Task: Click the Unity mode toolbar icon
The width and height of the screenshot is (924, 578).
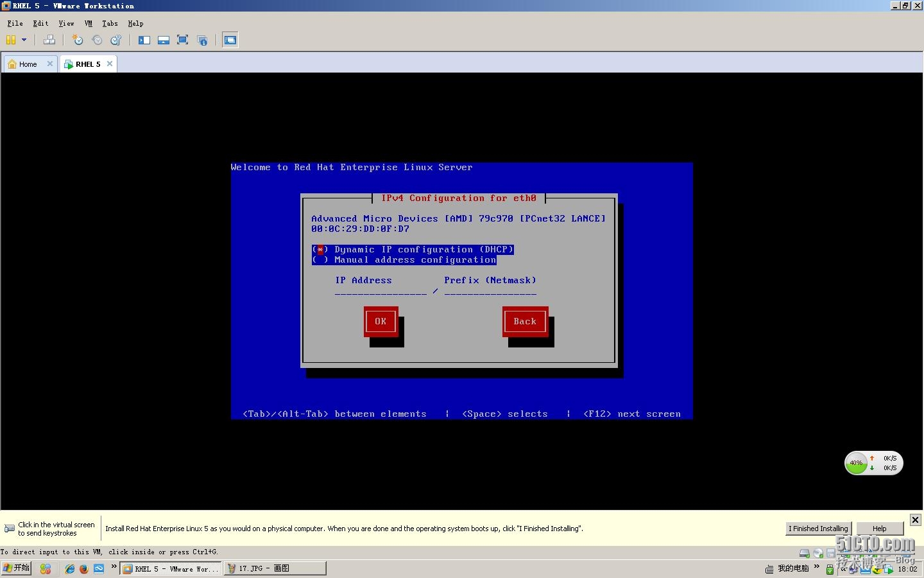Action: coord(202,40)
